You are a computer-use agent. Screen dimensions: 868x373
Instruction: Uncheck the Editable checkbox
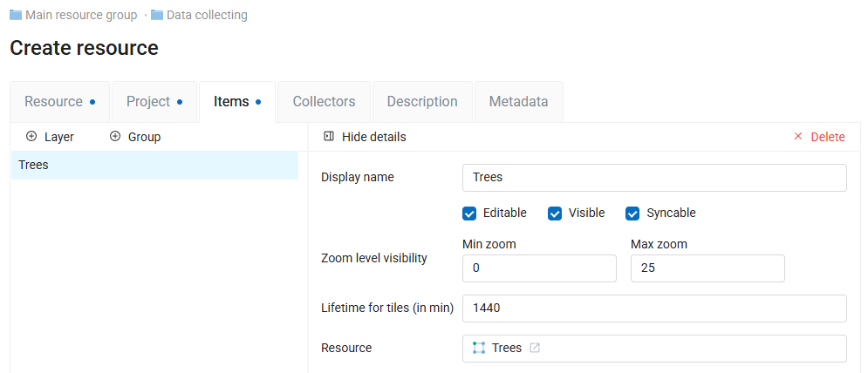469,214
